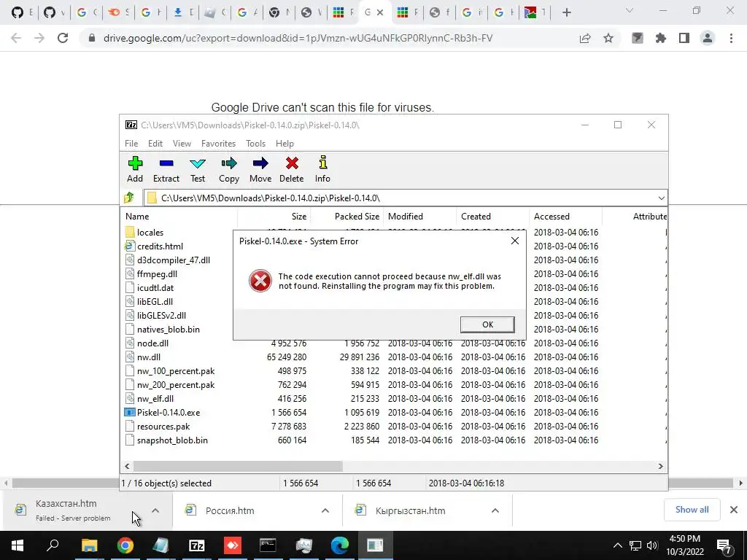The image size is (747, 560).
Task: Click OK in the System Error dialog
Action: 487,324
